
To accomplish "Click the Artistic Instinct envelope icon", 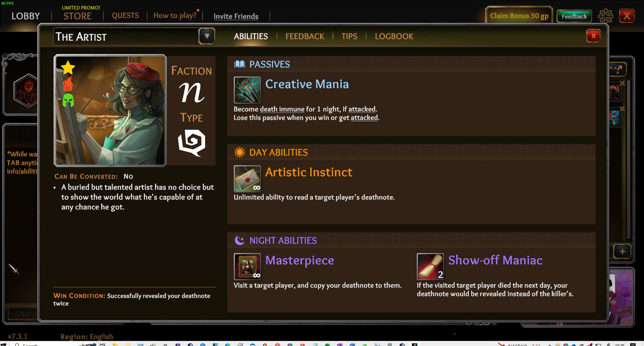I will 247,179.
